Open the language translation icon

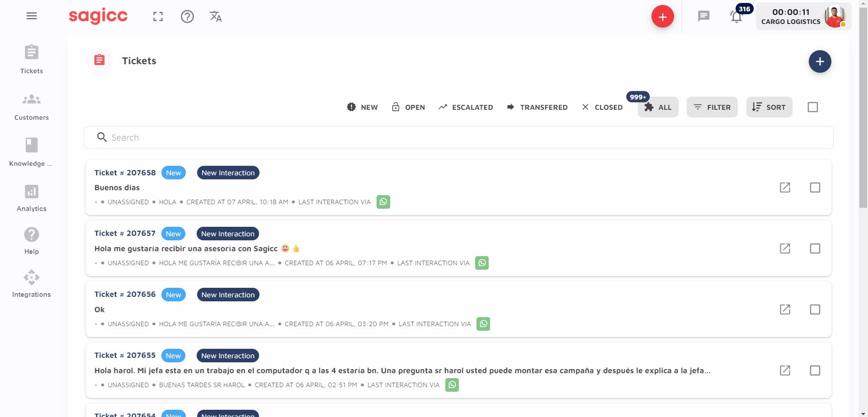(x=216, y=17)
